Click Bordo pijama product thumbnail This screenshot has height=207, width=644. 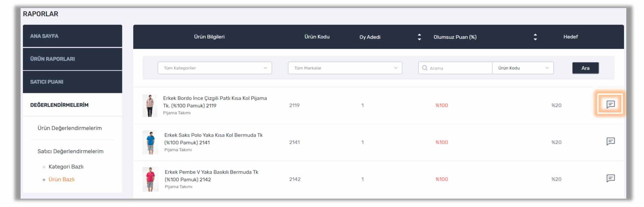150,105
